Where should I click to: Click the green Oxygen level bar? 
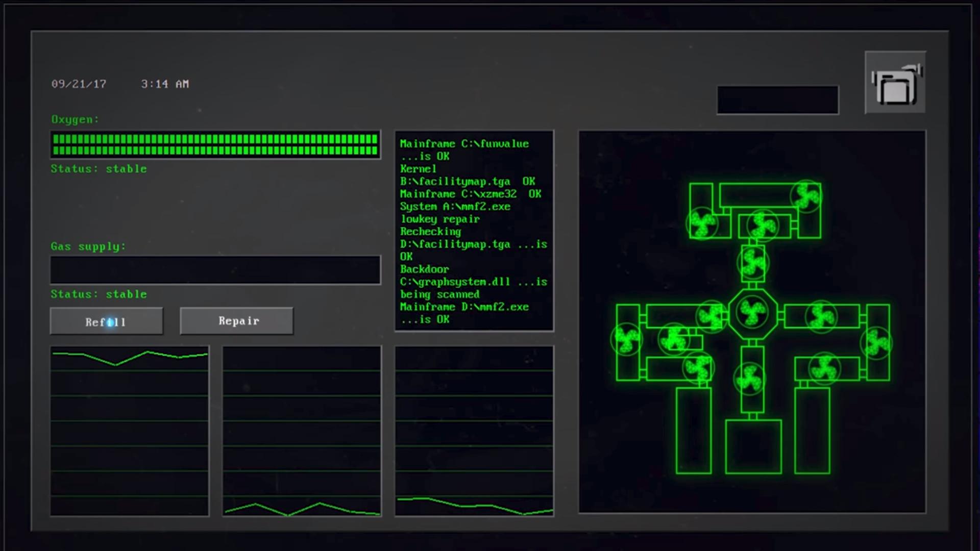coord(215,144)
